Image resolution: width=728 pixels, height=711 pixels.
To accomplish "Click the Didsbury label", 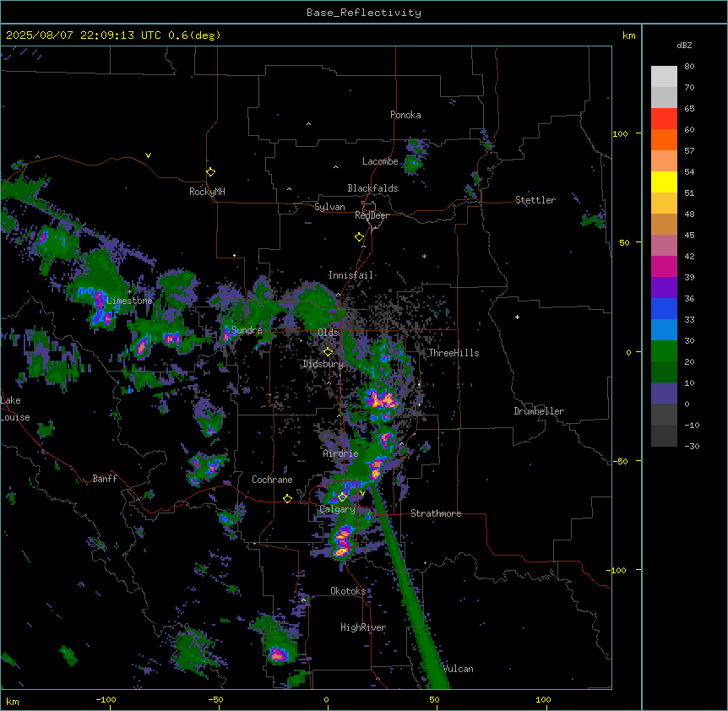I will tap(323, 364).
